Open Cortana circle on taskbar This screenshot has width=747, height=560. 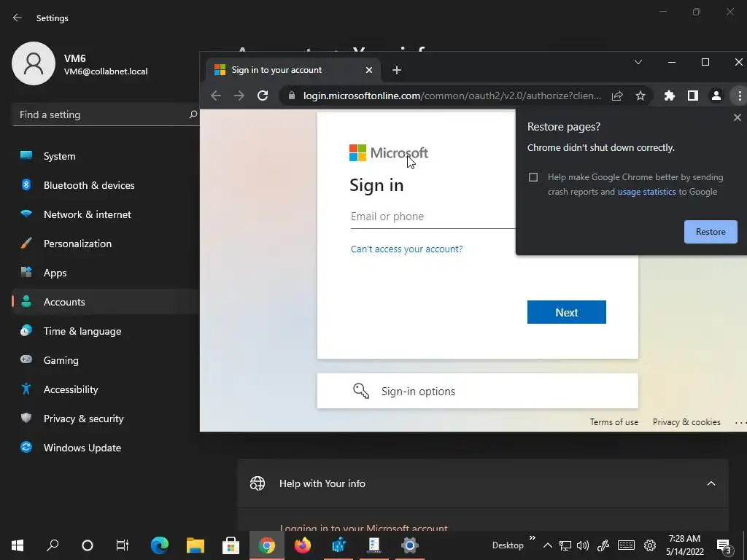(x=88, y=545)
